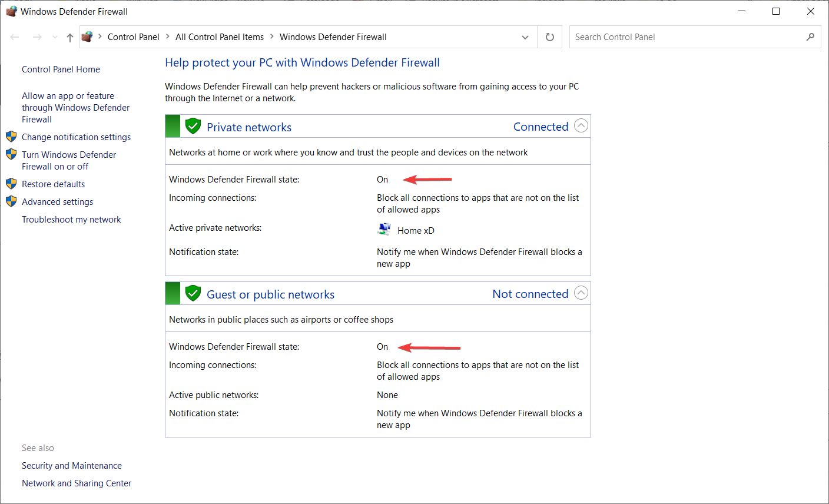Expand the chevron after Control Panel breadcrumb
The image size is (829, 504).
click(167, 37)
